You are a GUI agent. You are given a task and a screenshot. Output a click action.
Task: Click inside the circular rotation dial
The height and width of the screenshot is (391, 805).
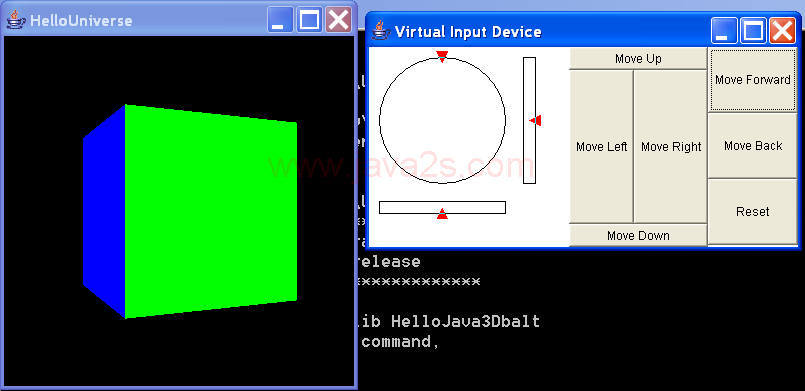tap(442, 121)
